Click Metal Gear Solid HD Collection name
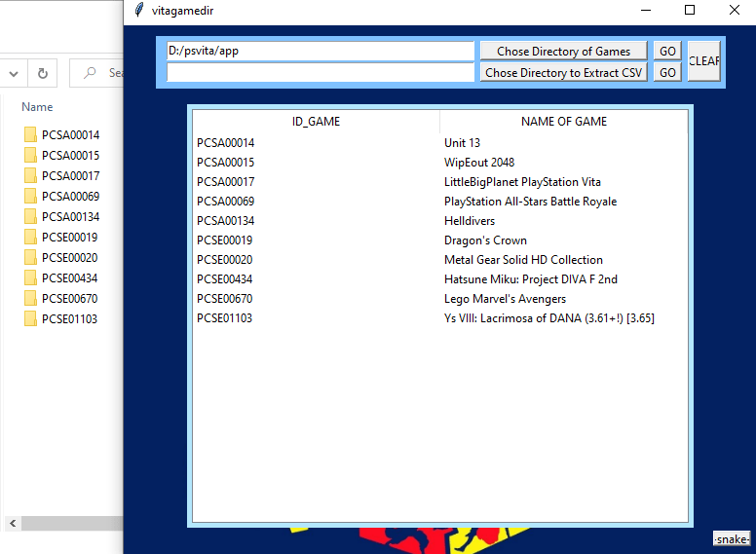Viewport: 756px width, 554px height. 523,260
